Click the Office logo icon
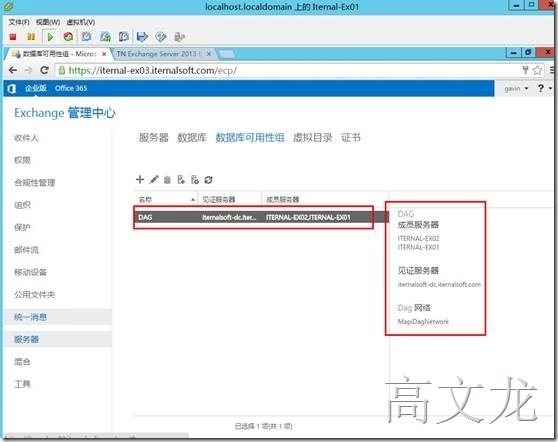The image size is (558, 442). pos(12,88)
